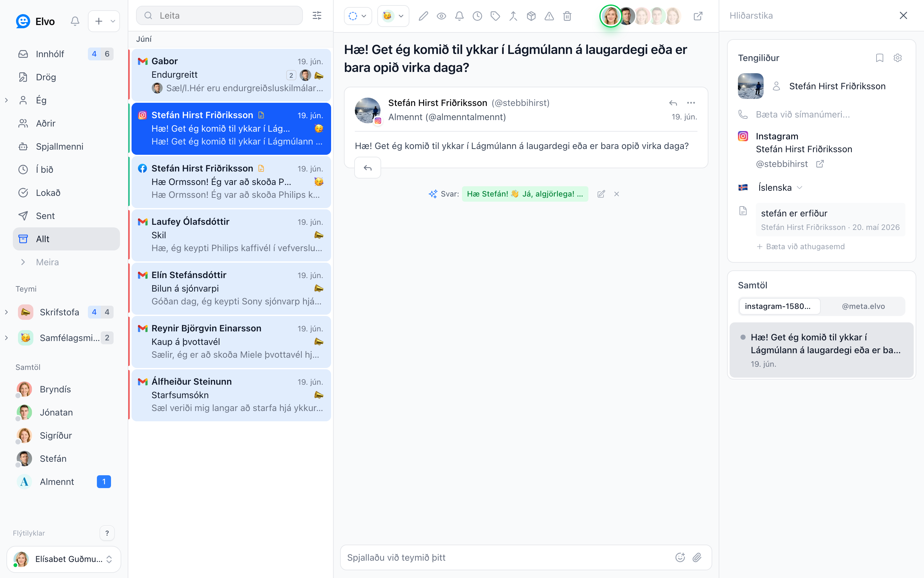Open Laufey Ólafsdóttir Skil conversation

pos(231,235)
